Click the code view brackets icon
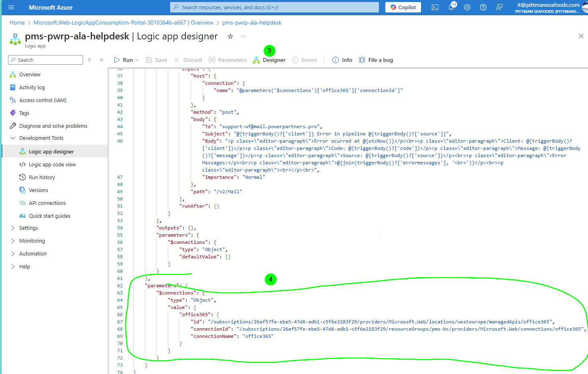588x374 pixels. tap(22, 164)
